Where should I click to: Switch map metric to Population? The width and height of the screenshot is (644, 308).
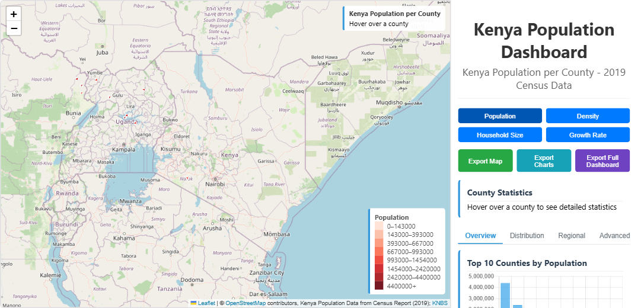point(500,116)
